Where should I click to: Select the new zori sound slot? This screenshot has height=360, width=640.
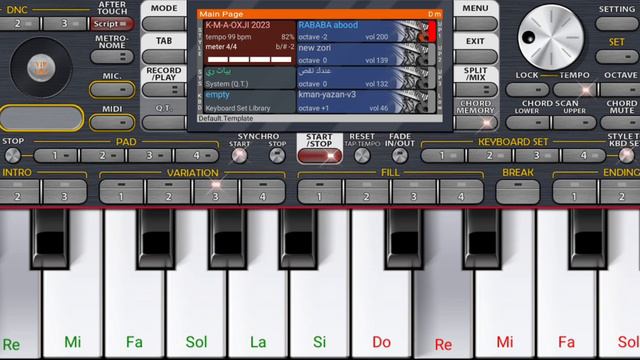click(x=366, y=54)
